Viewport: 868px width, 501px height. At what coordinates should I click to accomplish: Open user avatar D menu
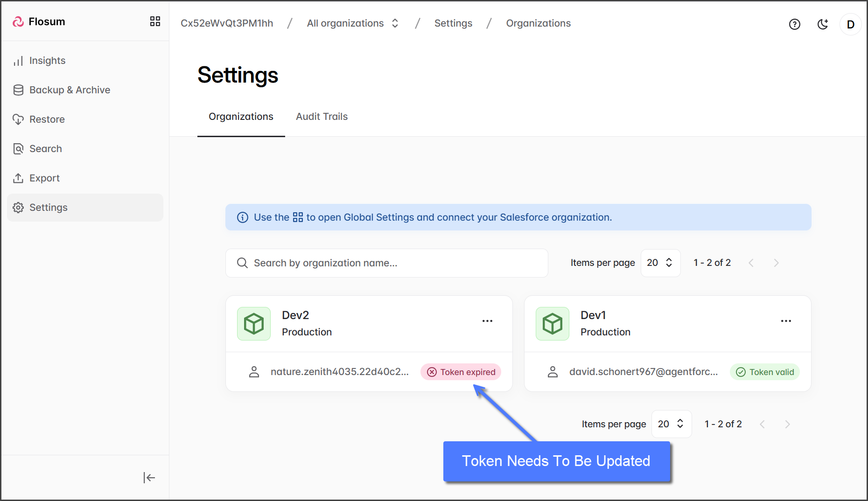click(850, 24)
